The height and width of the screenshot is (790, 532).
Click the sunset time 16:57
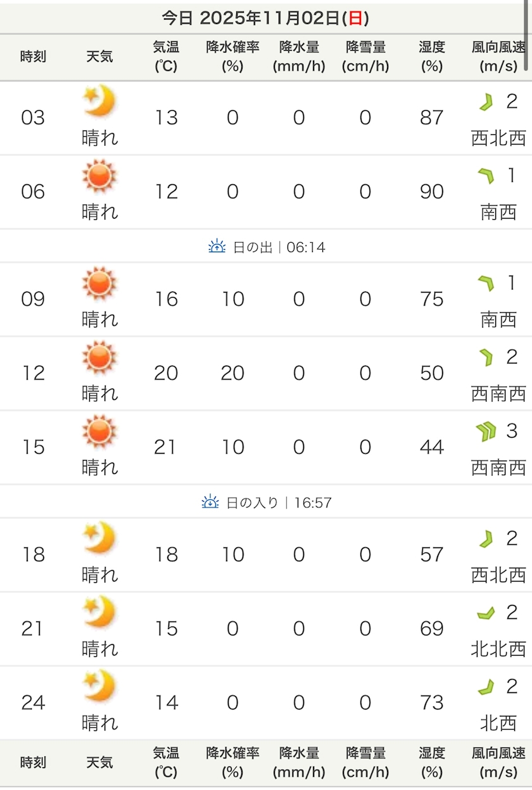pos(312,503)
